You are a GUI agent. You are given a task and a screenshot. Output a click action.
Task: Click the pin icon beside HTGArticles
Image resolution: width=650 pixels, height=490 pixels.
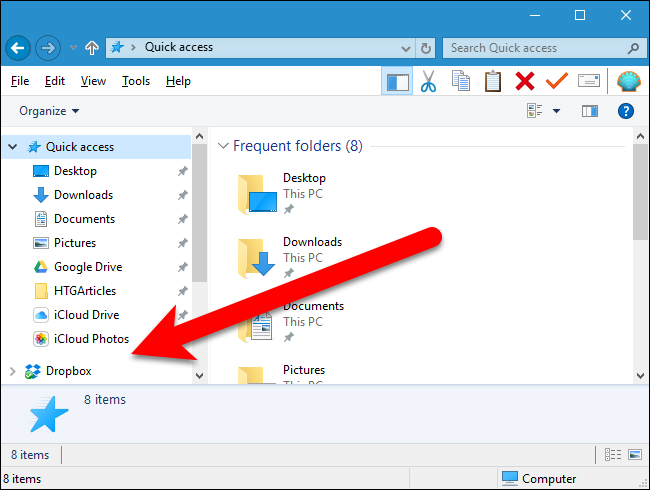coord(183,291)
